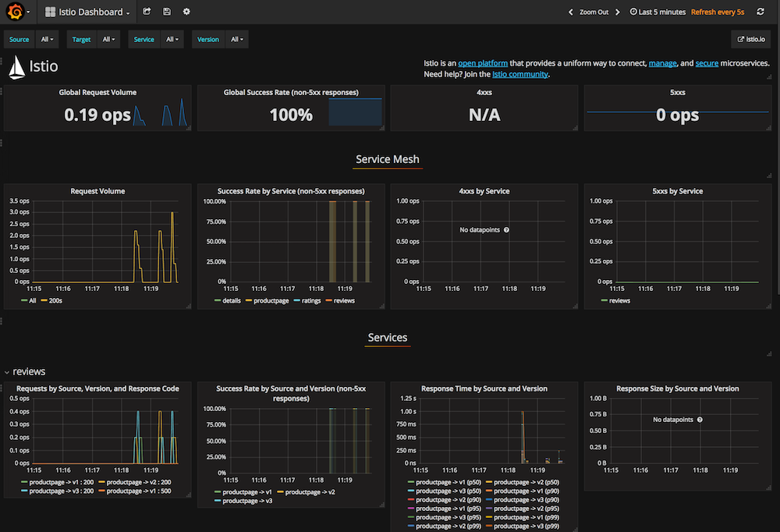Toggle details series in Success Rate legend
The height and width of the screenshot is (532, 780).
tap(228, 300)
